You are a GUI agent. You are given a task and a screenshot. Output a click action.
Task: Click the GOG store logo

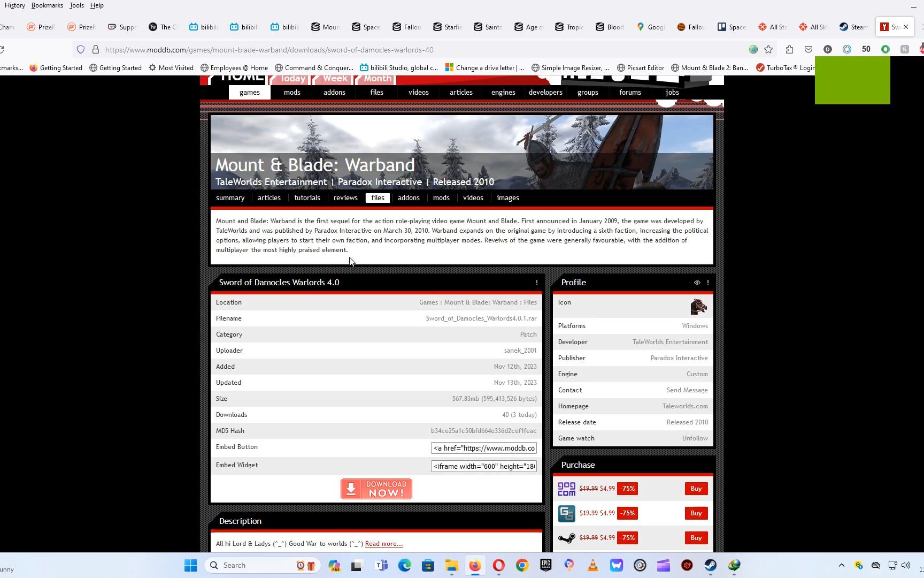[x=567, y=489]
